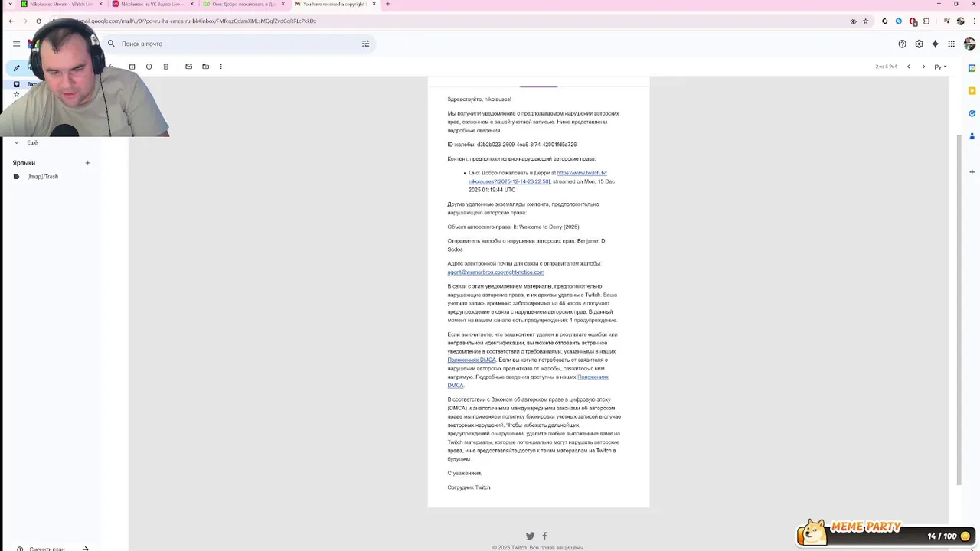Bookmark this page with star icon
Viewport: 980px width, 551px height.
[866, 21]
